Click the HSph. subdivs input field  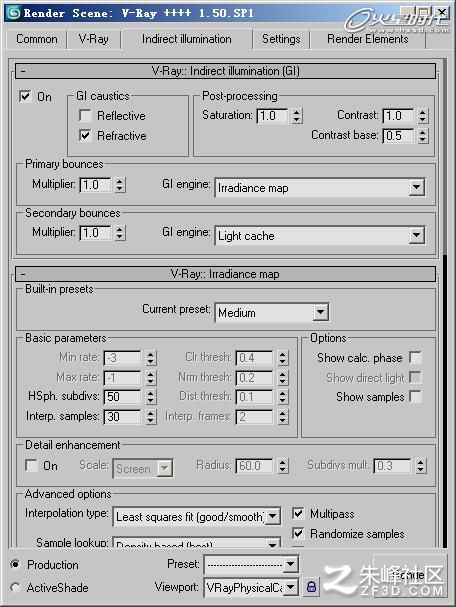[x=122, y=397]
